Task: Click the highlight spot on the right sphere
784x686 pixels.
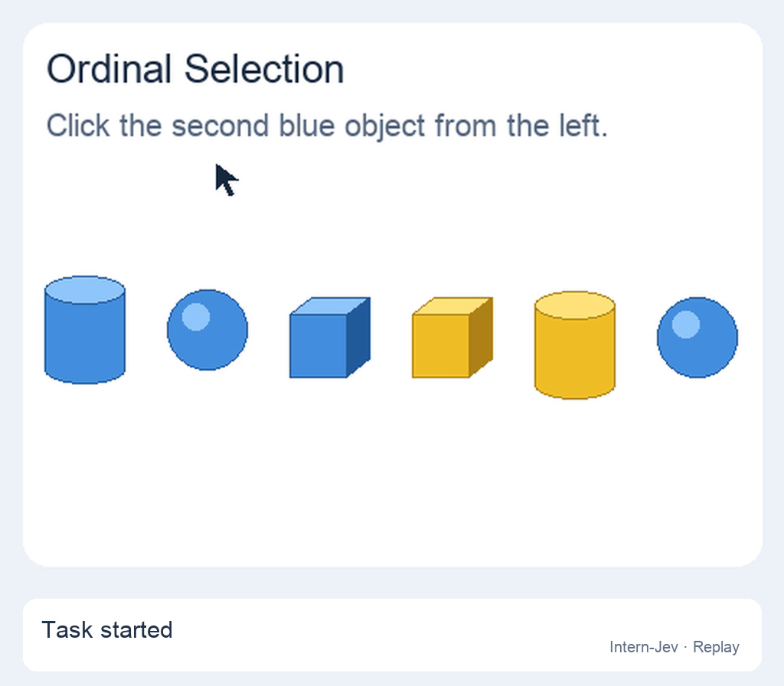Action: pyautogui.click(x=686, y=324)
